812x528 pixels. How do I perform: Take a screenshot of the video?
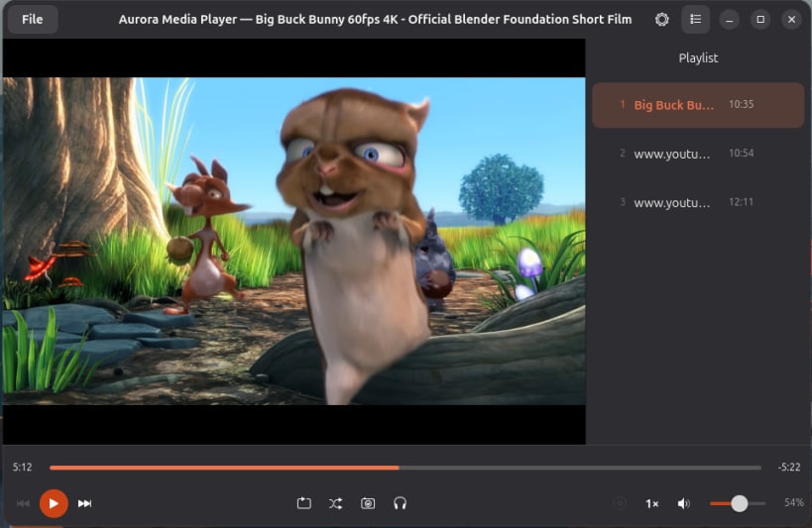pos(368,503)
